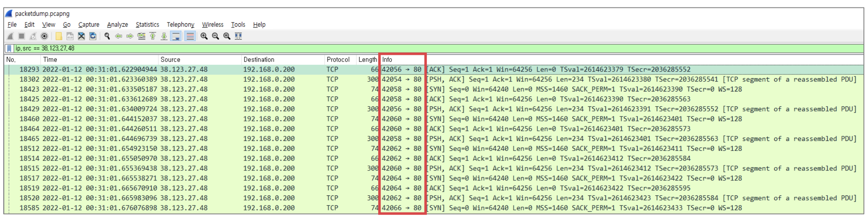Viewport: 868px width, 222px height.
Task: Sort by the No. column header
Action: (22, 59)
